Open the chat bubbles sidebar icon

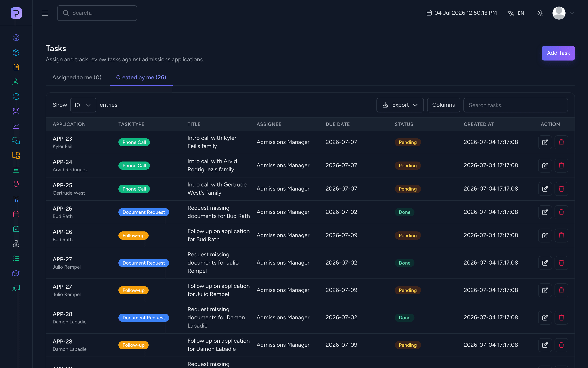click(16, 141)
